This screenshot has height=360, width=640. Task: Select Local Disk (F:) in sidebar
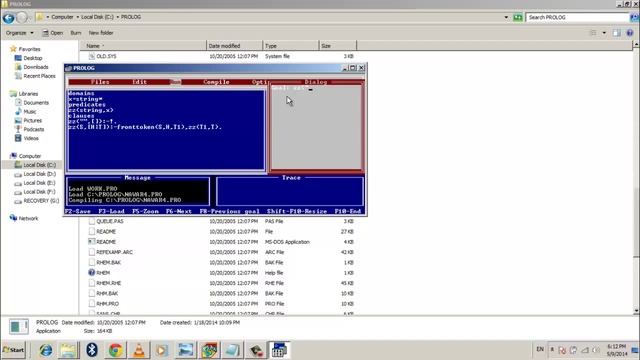(x=39, y=192)
